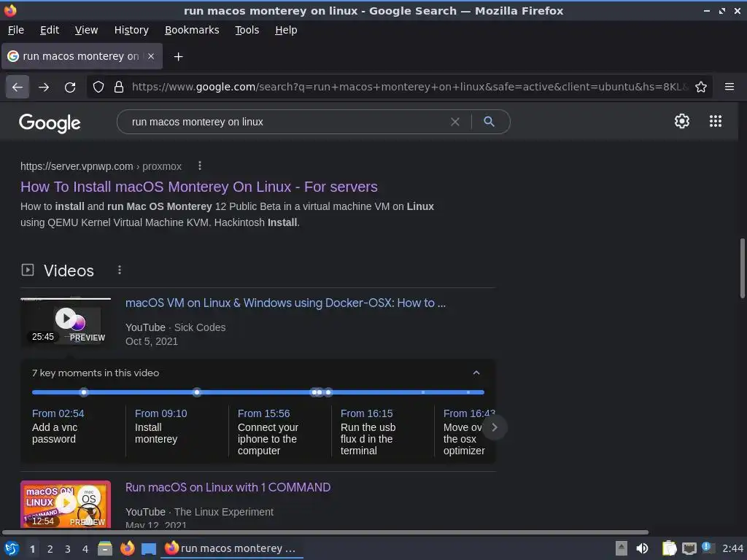This screenshot has height=560, width=747.
Task: Open 'Run macOS on Linux with 1 COMMAND' link
Action: pyautogui.click(x=228, y=487)
